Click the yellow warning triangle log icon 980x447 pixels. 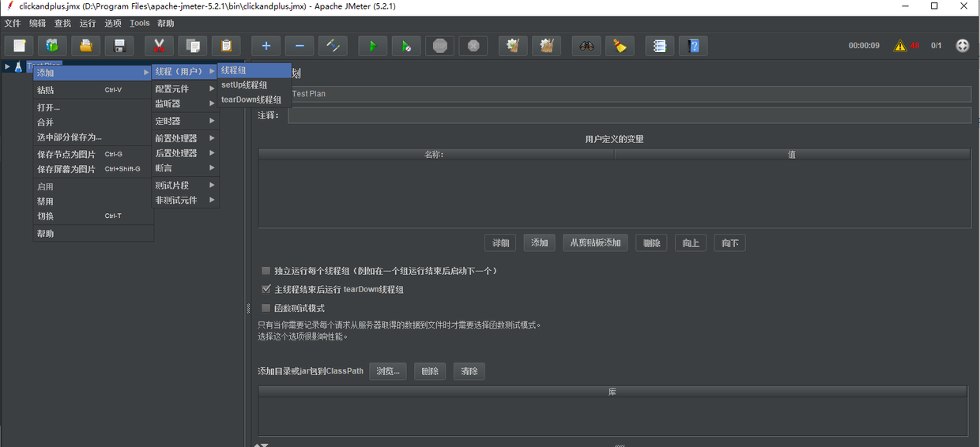(x=900, y=46)
